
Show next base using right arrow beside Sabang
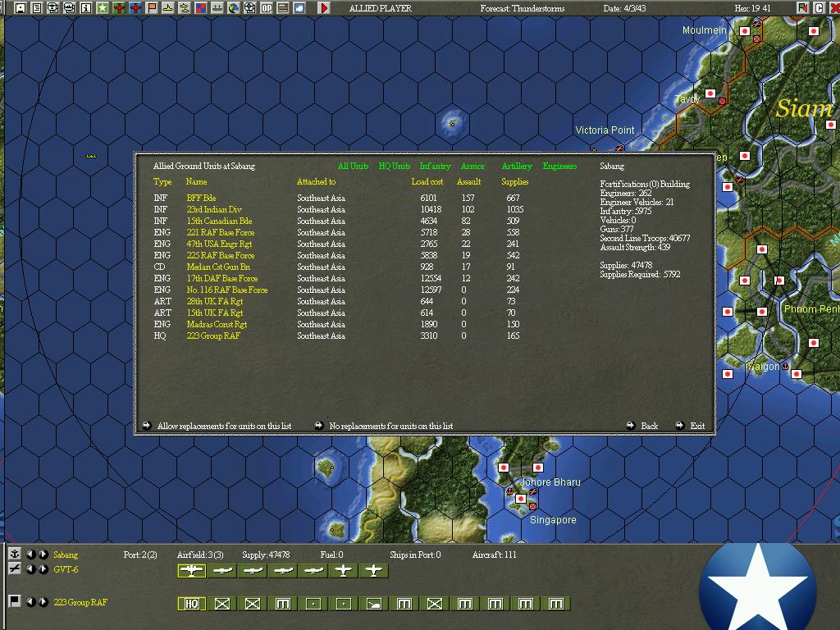43,555
